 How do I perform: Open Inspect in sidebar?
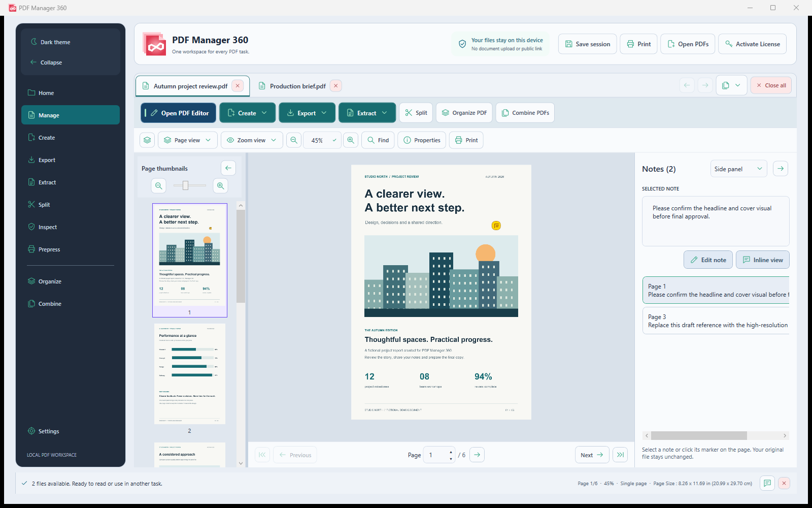[71, 227]
